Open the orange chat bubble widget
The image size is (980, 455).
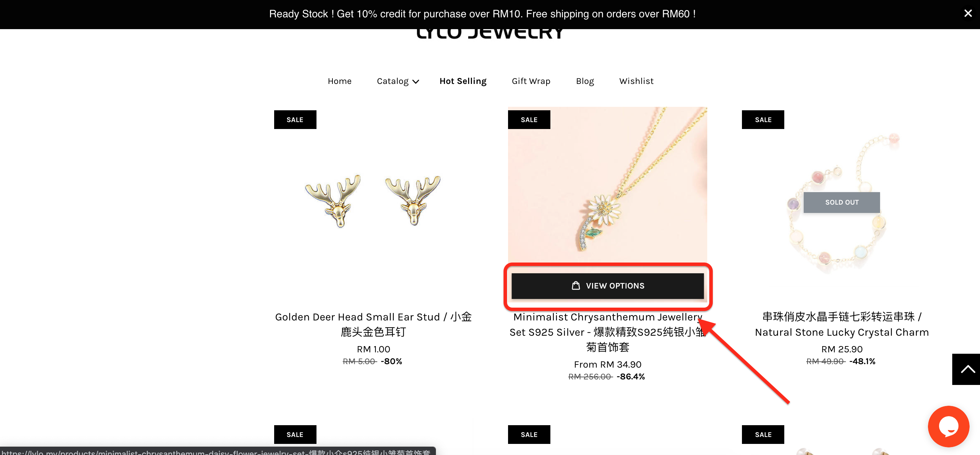tap(948, 426)
